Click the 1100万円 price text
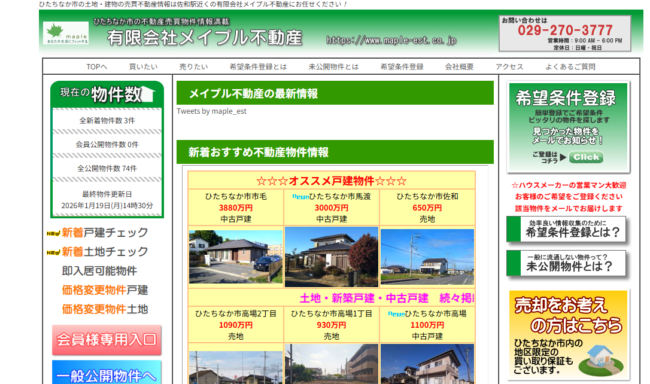 [x=427, y=325]
